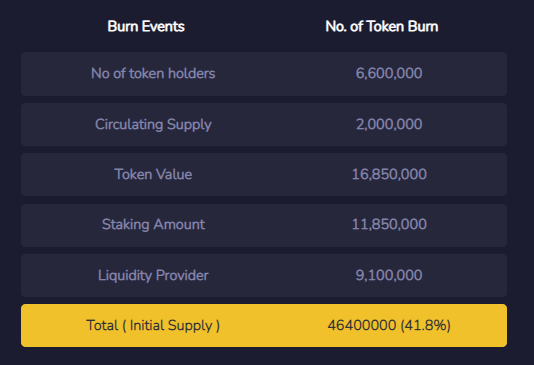This screenshot has height=365, width=534.
Task: Select the Liquidity Provider label
Action: [x=153, y=275]
